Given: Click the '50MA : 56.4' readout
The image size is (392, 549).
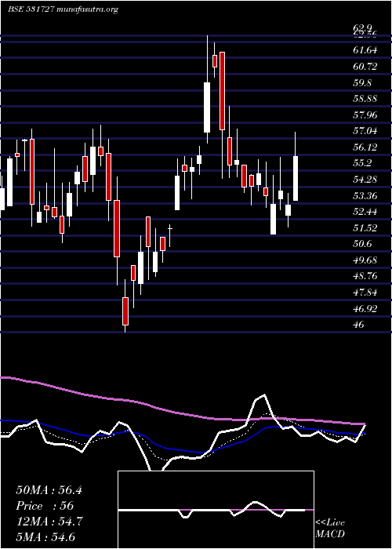Looking at the screenshot, I should coord(49,490).
